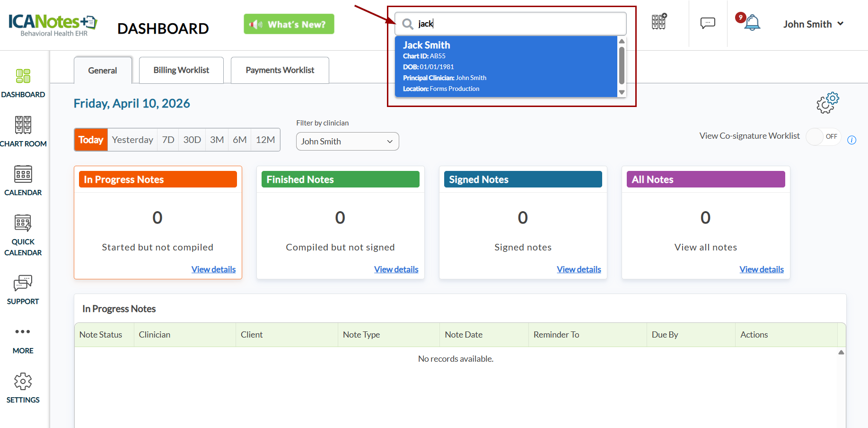The width and height of the screenshot is (868, 428).
Task: Switch to the Payments Worklist tab
Action: click(280, 70)
